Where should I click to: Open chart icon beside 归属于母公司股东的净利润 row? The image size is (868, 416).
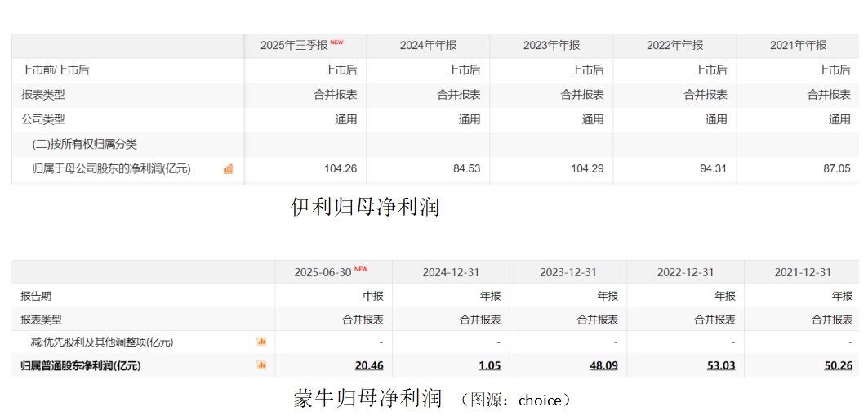point(228,169)
